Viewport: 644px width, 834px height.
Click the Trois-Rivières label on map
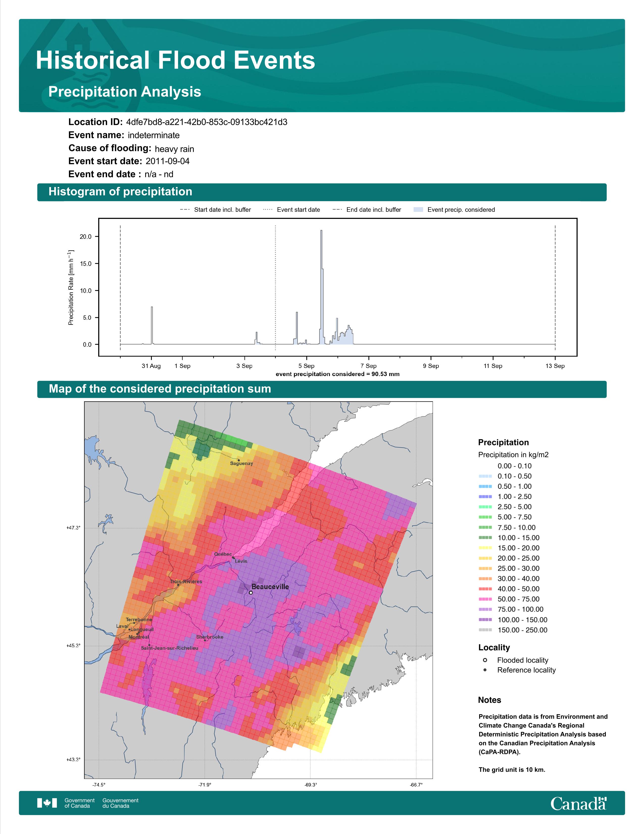pos(186,582)
